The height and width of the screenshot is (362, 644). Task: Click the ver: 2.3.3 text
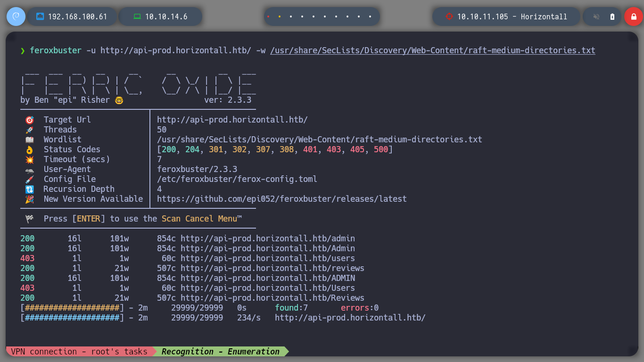pyautogui.click(x=228, y=100)
